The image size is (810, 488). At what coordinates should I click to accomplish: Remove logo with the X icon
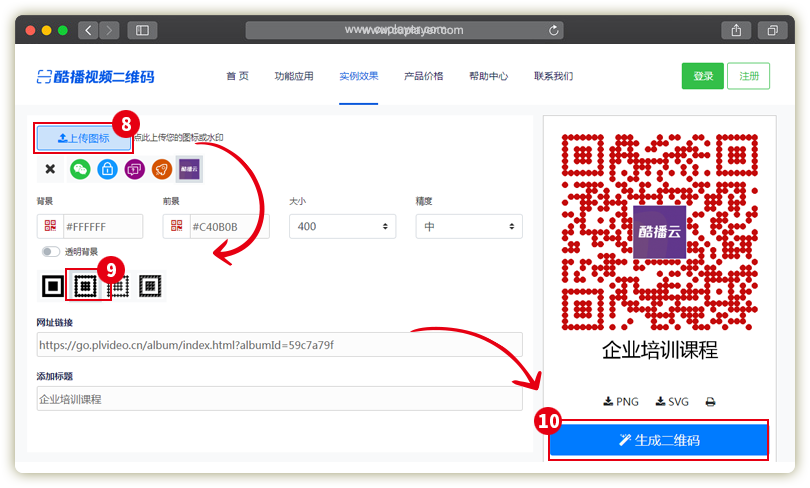pos(50,170)
